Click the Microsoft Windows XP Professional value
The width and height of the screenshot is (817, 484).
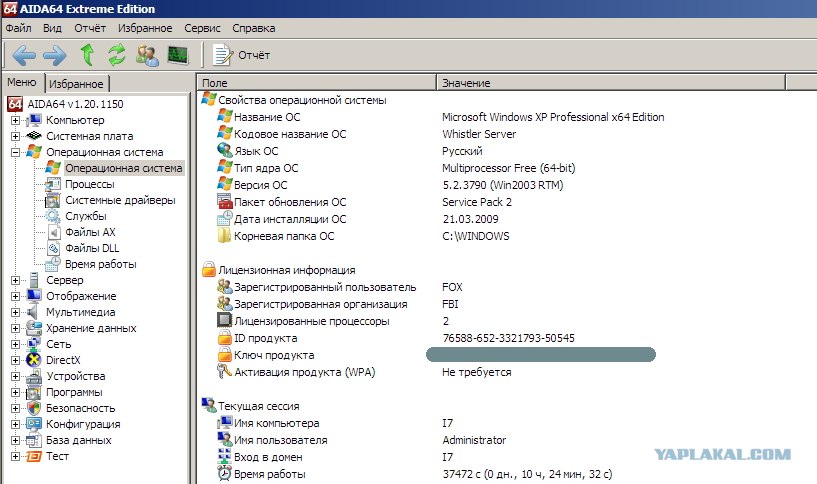[553, 117]
